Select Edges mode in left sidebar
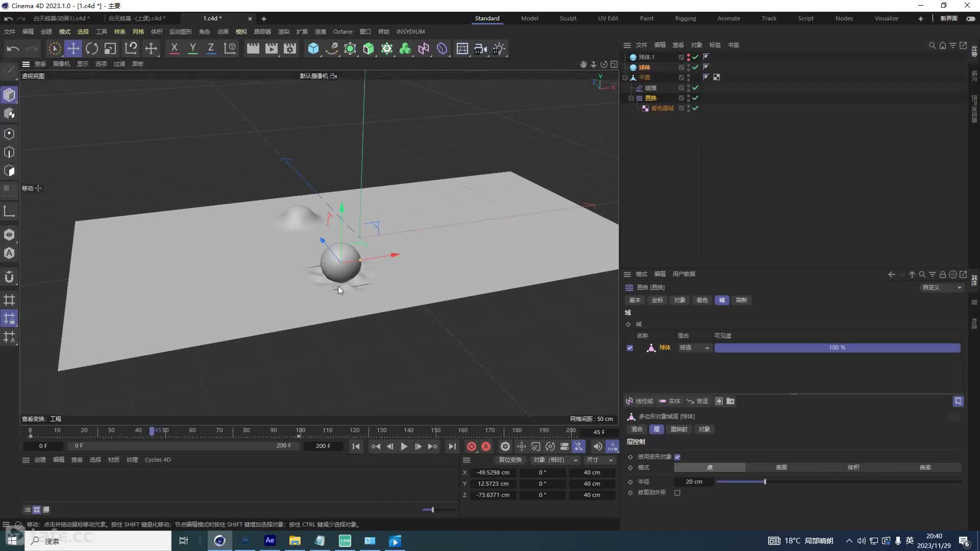The image size is (980, 551). pyautogui.click(x=9, y=152)
